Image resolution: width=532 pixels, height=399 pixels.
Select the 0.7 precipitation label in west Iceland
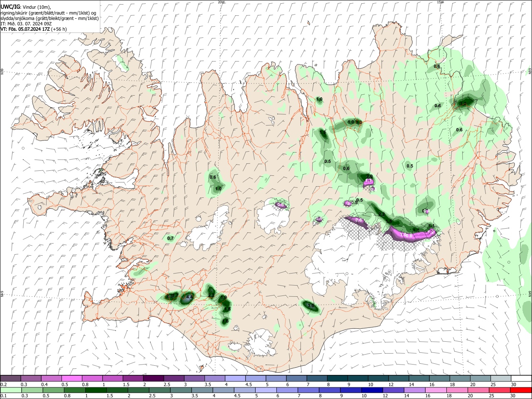pos(170,238)
